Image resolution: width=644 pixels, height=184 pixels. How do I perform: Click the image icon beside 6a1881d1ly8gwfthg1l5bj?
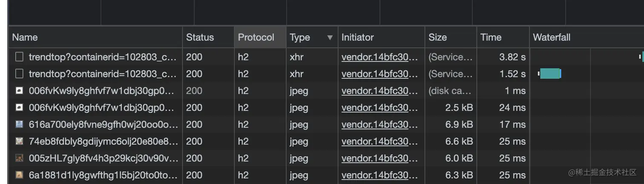pos(19,175)
